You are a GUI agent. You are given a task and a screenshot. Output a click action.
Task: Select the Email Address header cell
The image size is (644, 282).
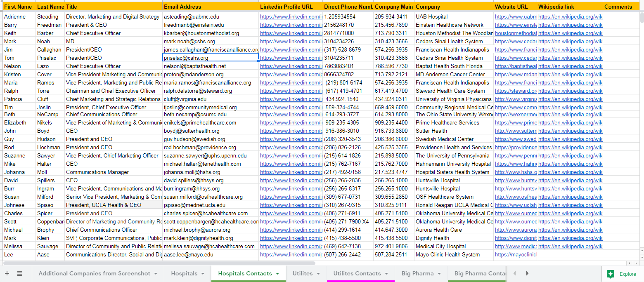click(x=211, y=7)
